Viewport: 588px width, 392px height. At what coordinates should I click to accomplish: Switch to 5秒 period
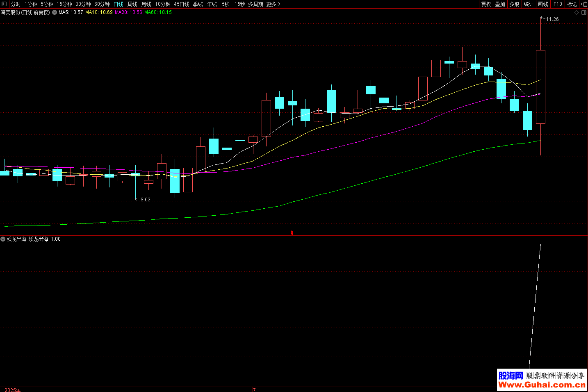tap(226, 4)
